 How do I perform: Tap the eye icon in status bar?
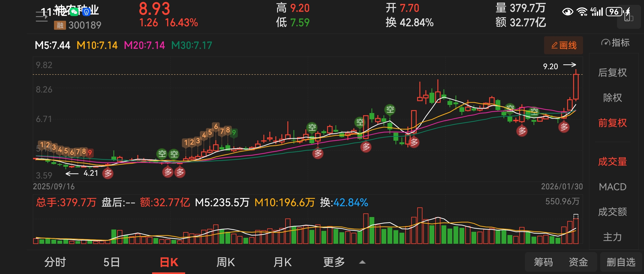tap(568, 12)
